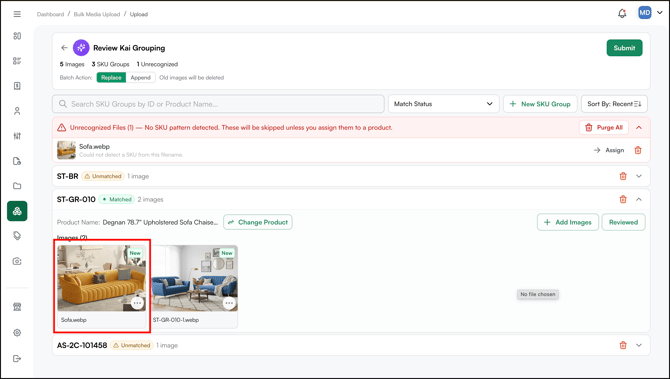Assign Sofa.webp to a product
This screenshot has height=379, width=670.
[609, 150]
